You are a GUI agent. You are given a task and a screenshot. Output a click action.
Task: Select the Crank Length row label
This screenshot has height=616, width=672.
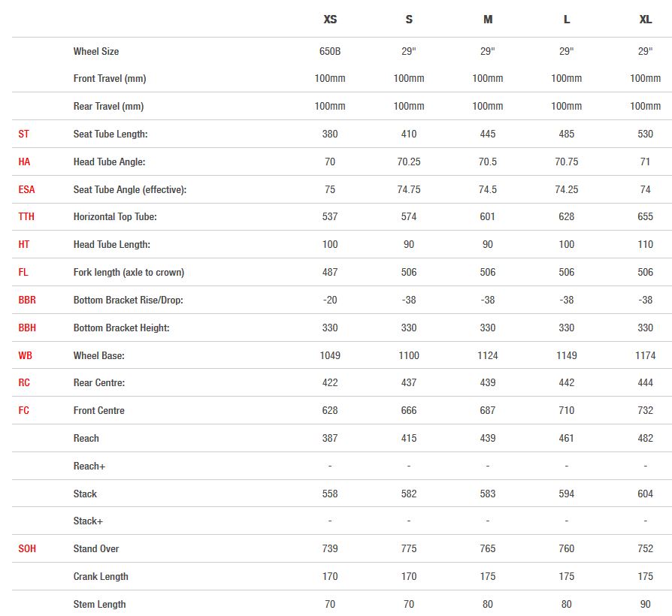101,576
